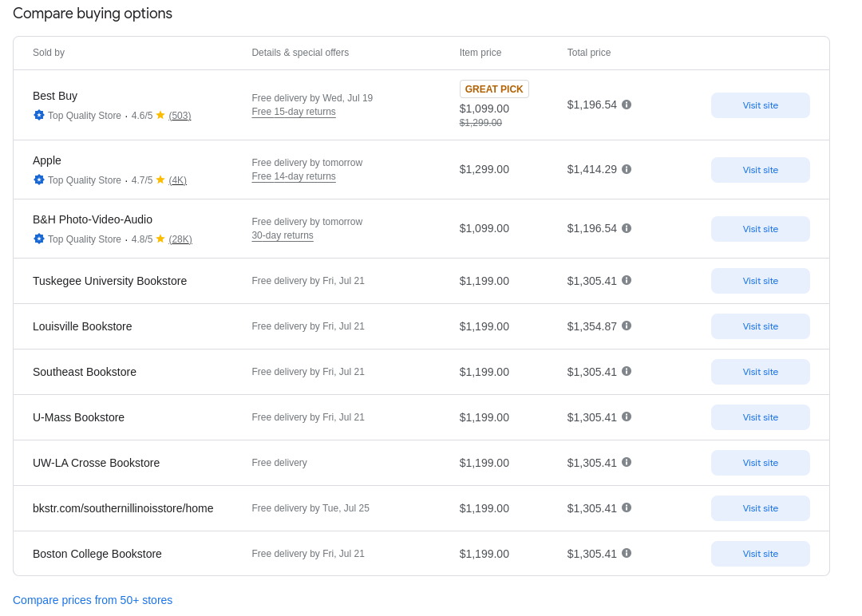Click Free 15-day returns for Best Buy
862x616 pixels.
tap(294, 112)
